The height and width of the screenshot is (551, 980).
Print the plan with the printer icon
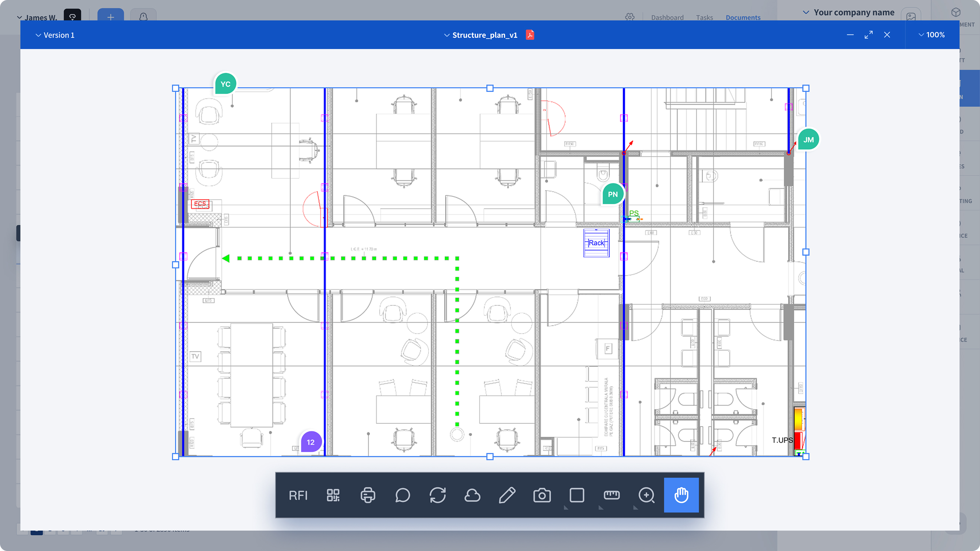367,495
